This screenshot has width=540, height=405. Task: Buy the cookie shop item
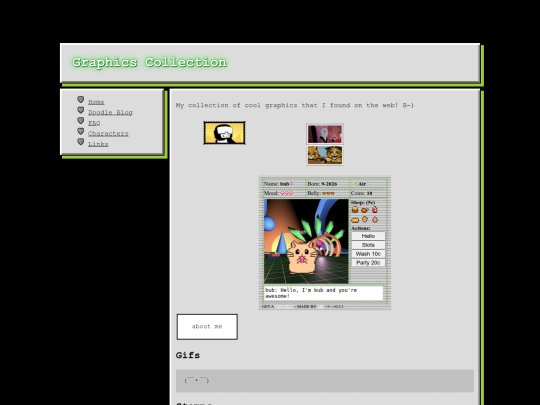pyautogui.click(x=365, y=219)
